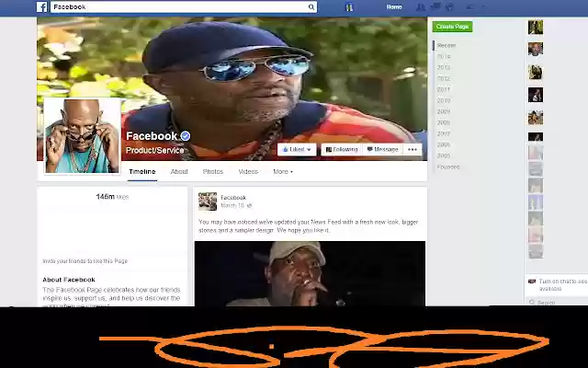This screenshot has width=588, height=368.
Task: Click 'Invite your friends to like this Page'
Action: 85,261
